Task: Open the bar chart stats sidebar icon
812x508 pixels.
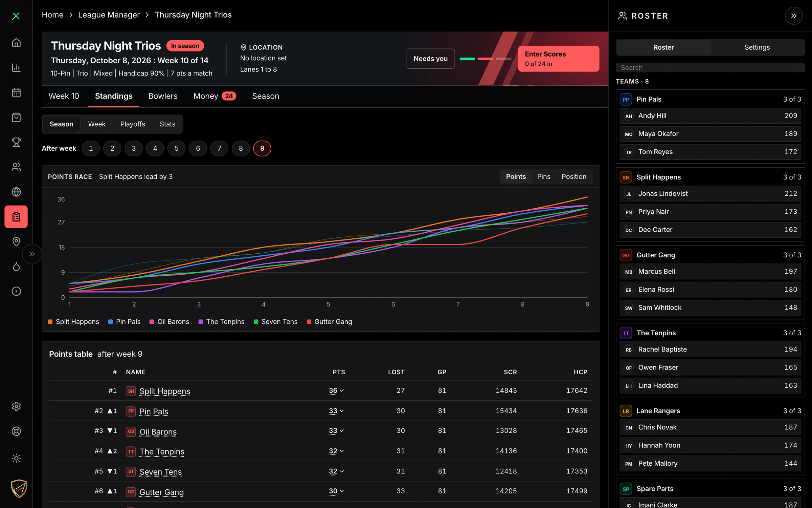Action: pyautogui.click(x=16, y=68)
